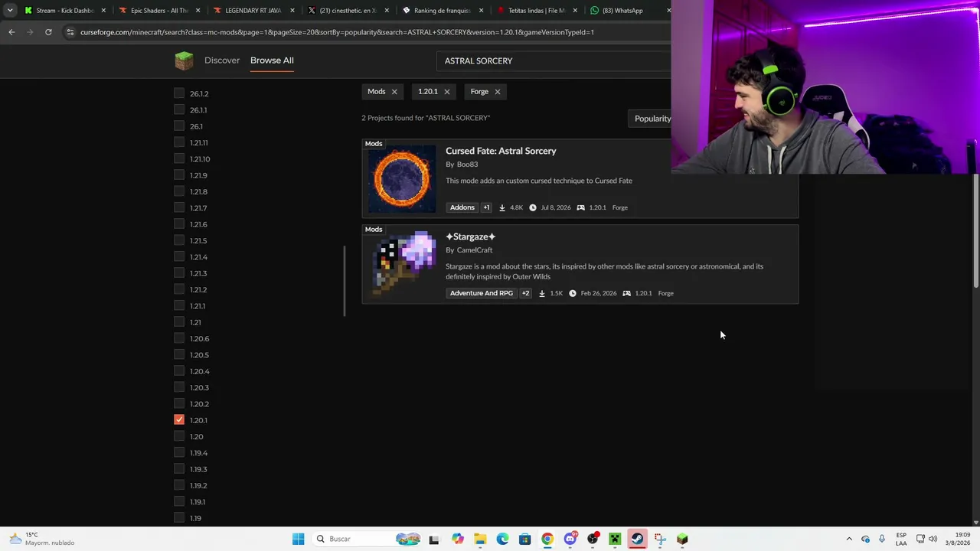The width and height of the screenshot is (980, 551).
Task: Click the Stargaze mod thumbnail
Action: pos(402,266)
